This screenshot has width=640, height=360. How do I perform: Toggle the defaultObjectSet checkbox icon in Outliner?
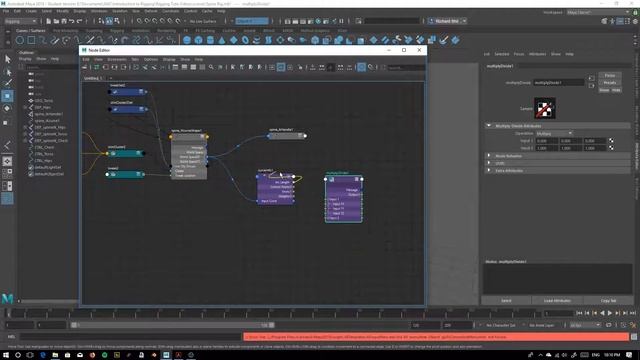31,174
